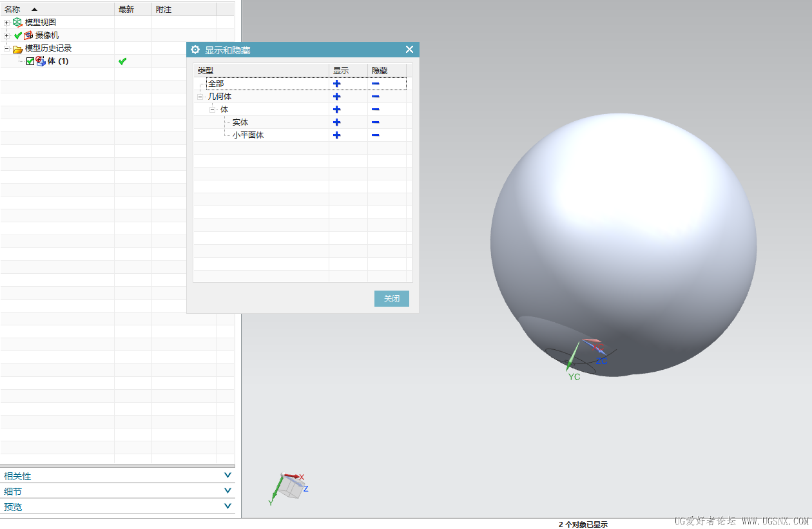
Task: Close the 显示和隐藏 dialog with the X
Action: pos(409,50)
